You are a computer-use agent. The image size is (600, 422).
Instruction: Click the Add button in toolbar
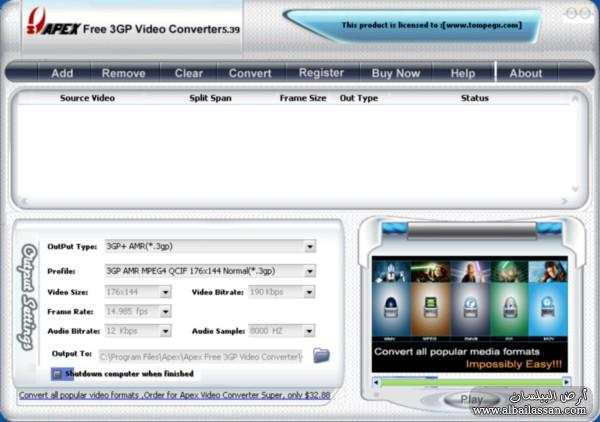tap(62, 73)
